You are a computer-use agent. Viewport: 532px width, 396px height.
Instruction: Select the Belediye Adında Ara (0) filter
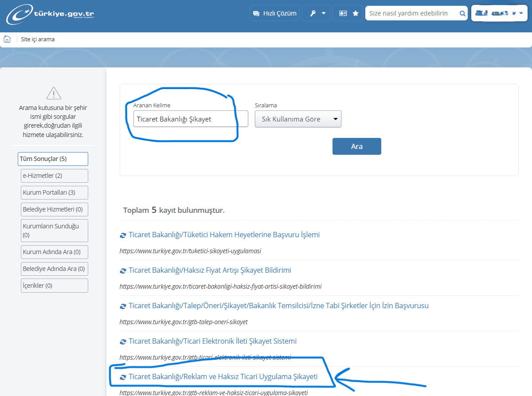click(x=55, y=269)
